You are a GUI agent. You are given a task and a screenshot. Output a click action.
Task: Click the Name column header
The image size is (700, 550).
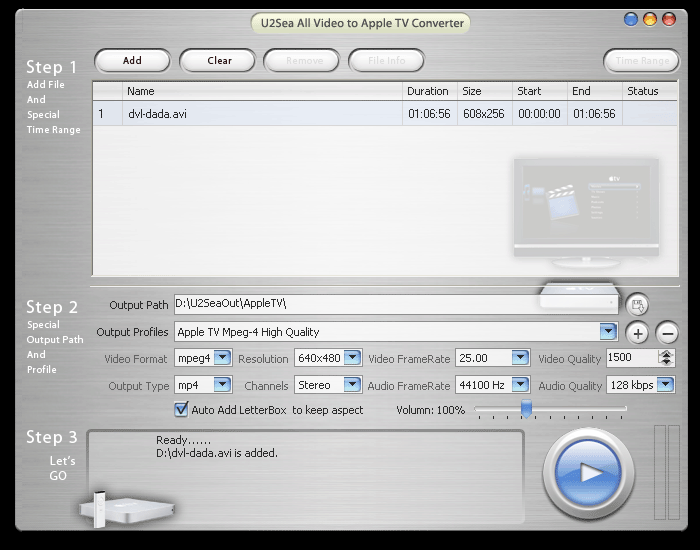(x=262, y=91)
